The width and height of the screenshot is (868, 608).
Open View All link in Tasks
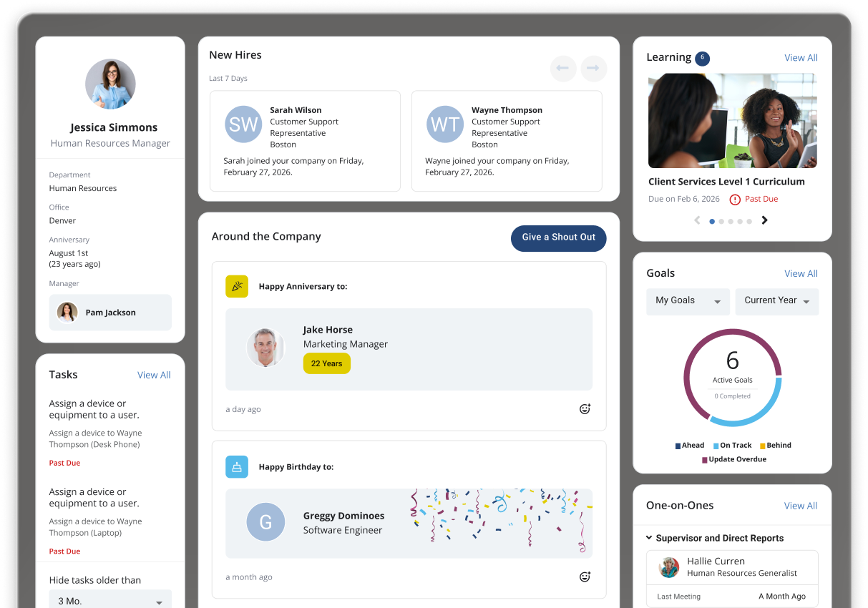[154, 375]
